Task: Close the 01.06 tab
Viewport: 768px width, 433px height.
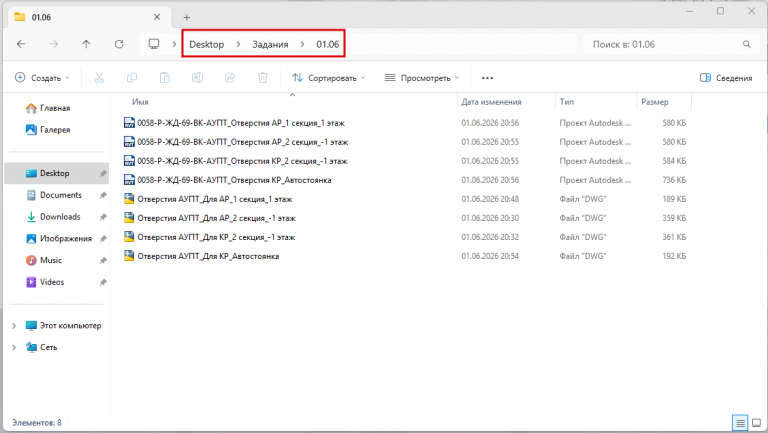Action: (157, 17)
